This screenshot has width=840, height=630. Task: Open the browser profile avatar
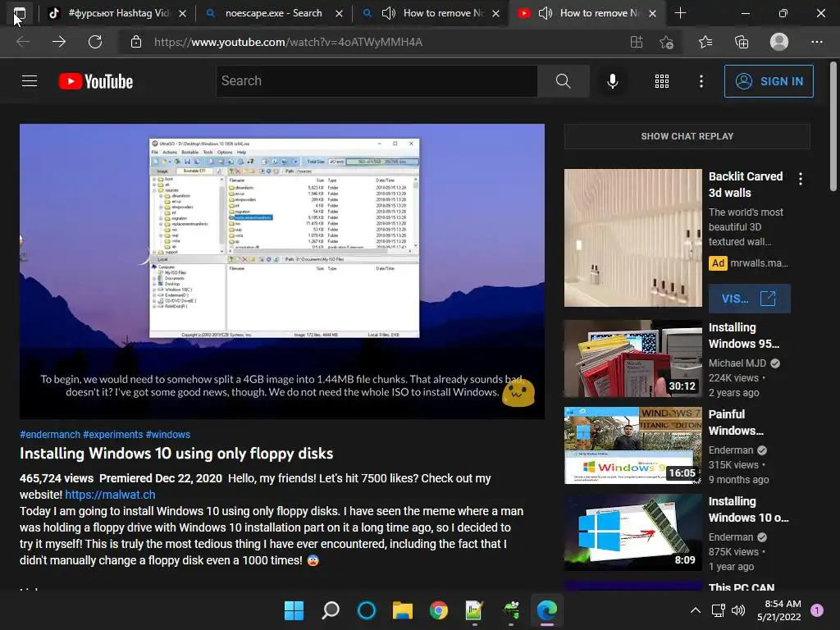(779, 42)
